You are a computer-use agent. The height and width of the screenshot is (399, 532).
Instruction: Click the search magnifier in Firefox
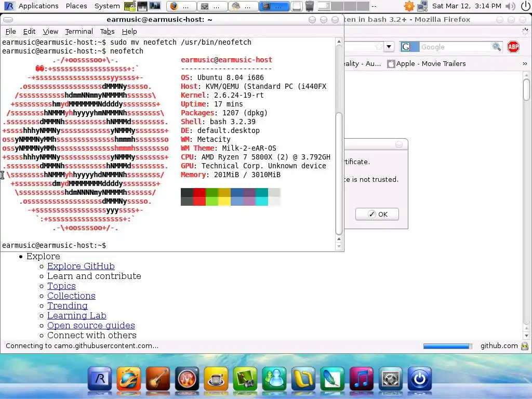[497, 47]
